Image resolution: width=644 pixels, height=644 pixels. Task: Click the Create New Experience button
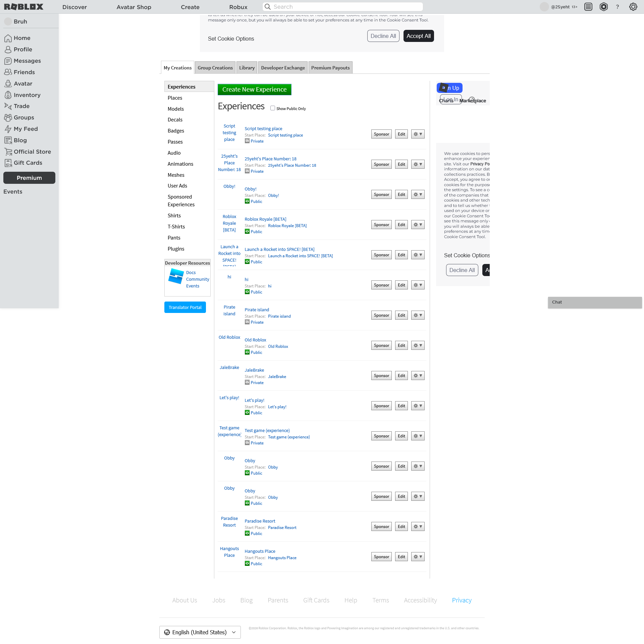coord(254,90)
